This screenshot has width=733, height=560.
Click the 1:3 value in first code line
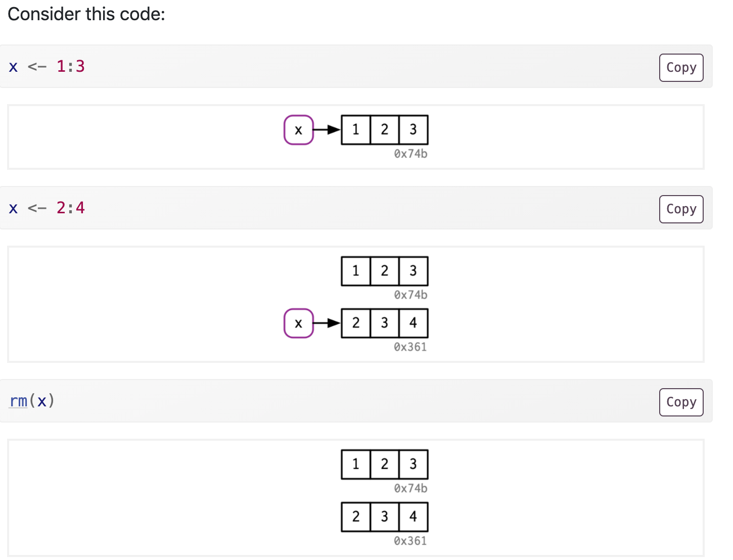pyautogui.click(x=71, y=66)
